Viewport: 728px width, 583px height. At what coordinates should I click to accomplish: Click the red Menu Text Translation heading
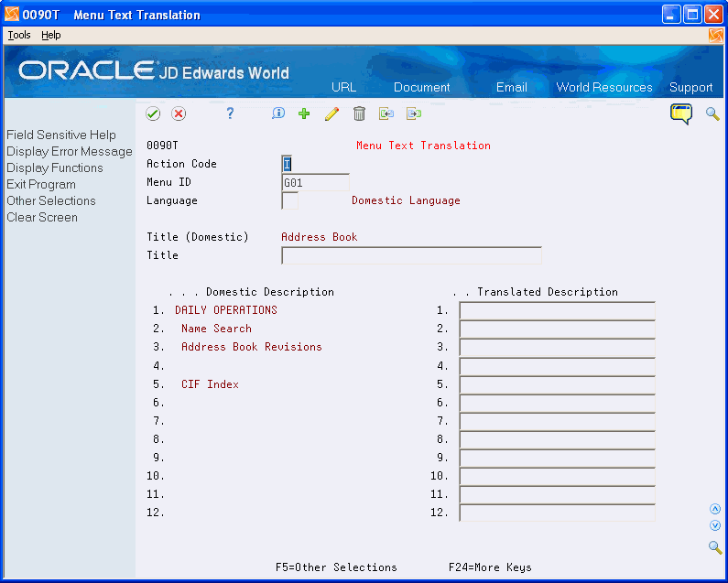pyautogui.click(x=423, y=146)
